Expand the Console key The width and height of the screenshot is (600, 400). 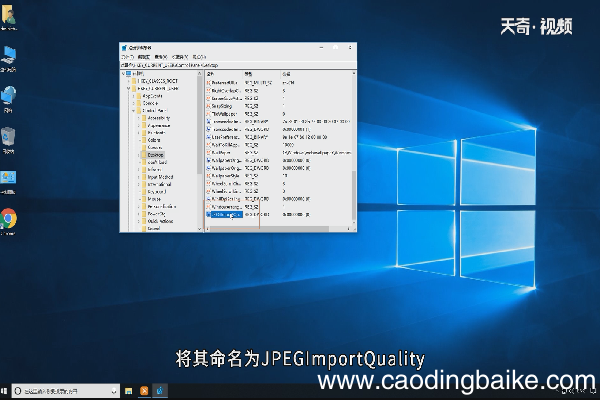[134, 103]
